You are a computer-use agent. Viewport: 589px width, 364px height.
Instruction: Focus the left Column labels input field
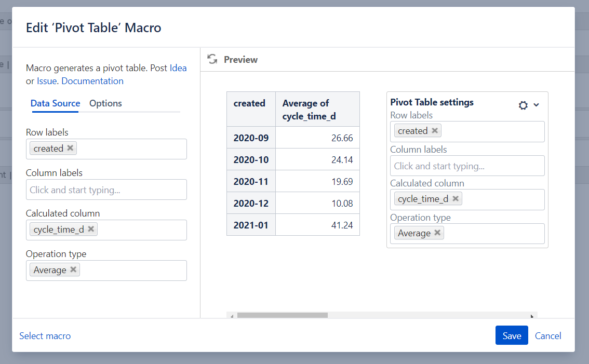106,190
